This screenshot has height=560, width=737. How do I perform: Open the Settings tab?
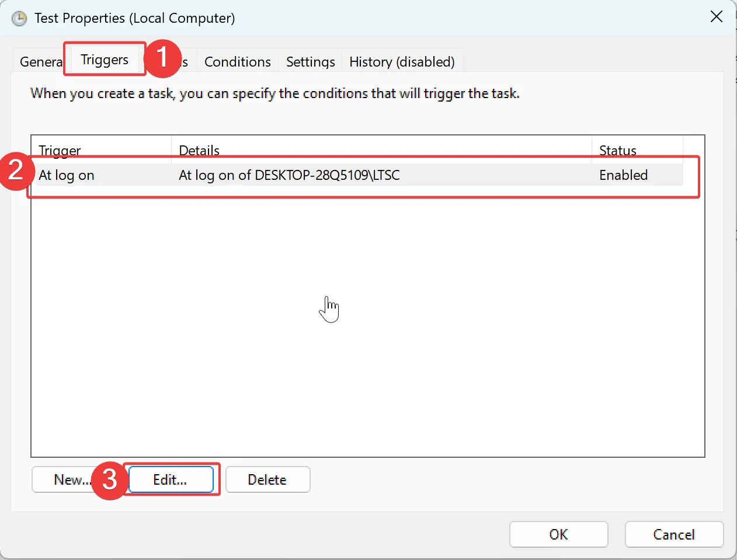click(310, 61)
